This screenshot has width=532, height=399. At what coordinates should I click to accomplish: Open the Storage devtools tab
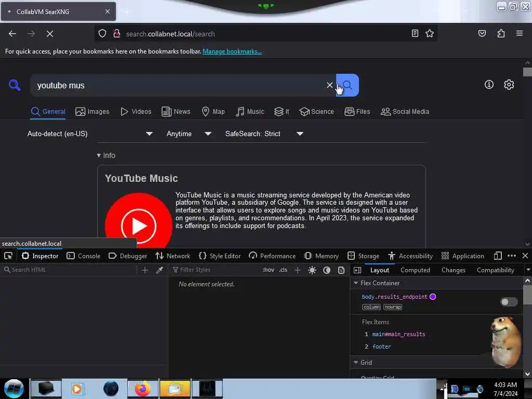tap(363, 256)
